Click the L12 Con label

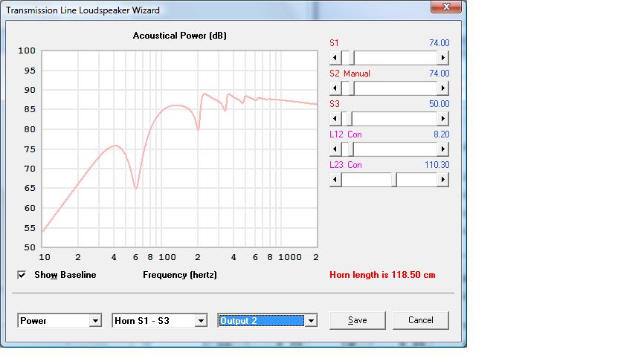coord(345,134)
